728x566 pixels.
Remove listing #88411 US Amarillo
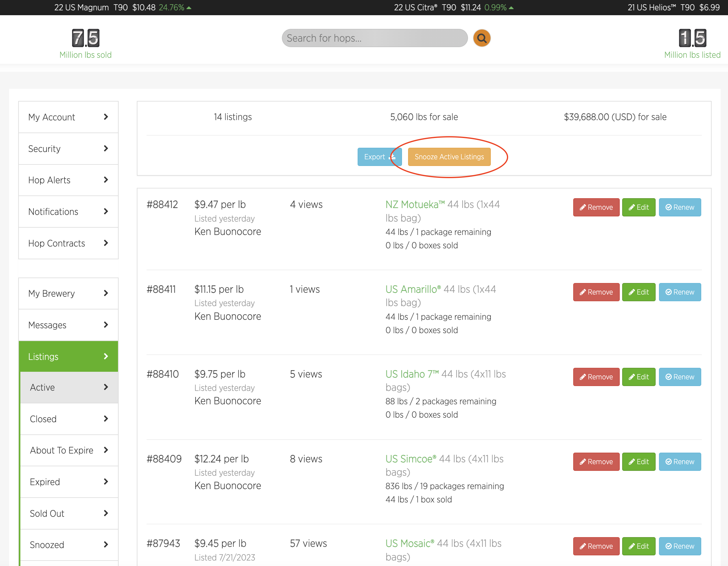[596, 292]
